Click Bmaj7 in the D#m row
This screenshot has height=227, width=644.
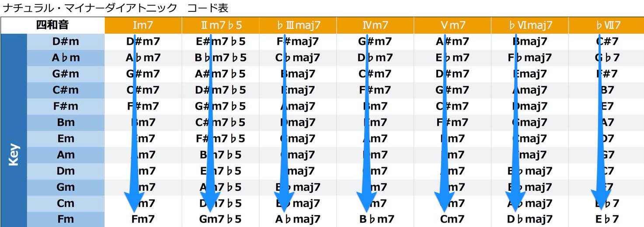pos(530,41)
